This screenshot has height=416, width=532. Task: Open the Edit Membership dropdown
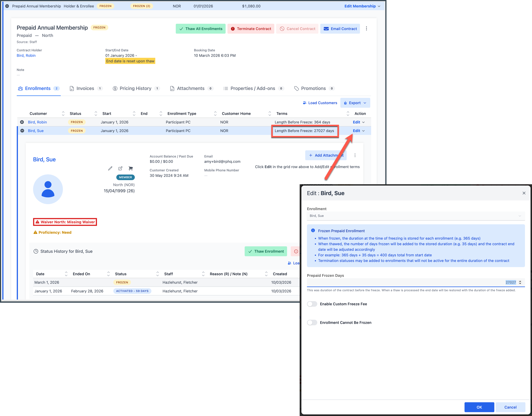pos(362,6)
